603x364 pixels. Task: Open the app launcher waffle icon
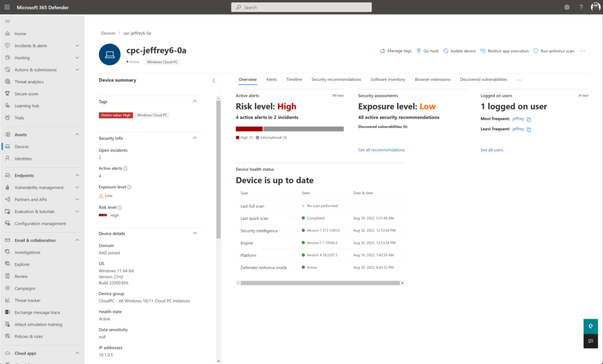7,7
